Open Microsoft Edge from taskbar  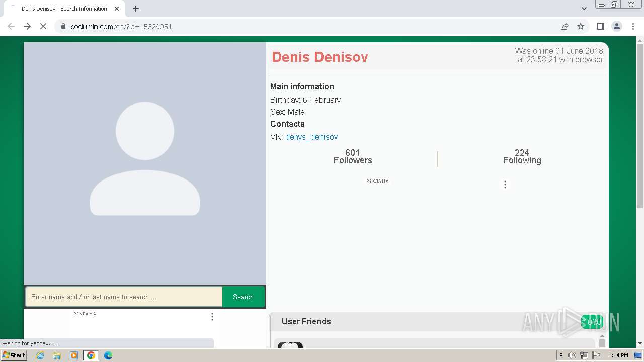tap(108, 355)
